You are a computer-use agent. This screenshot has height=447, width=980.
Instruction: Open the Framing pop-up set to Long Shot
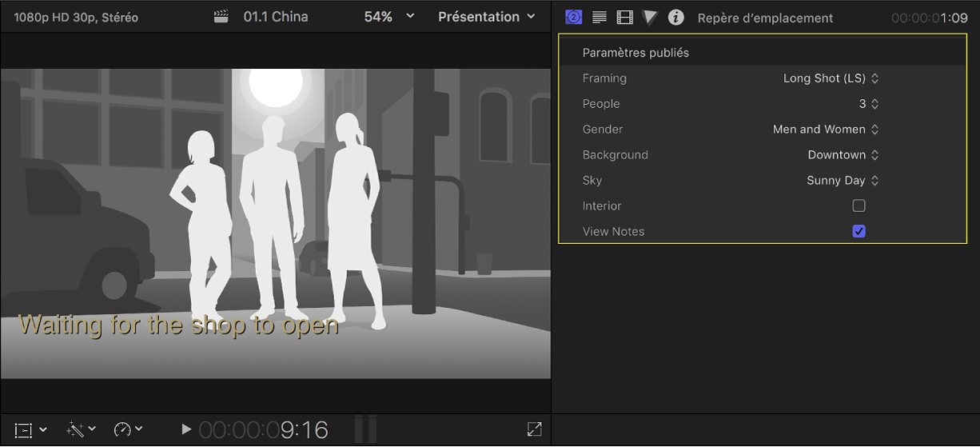click(831, 78)
